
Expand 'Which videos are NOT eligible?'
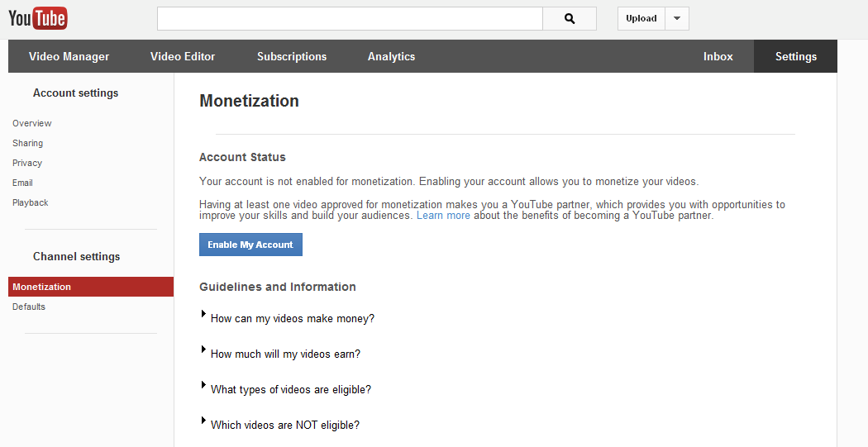click(x=284, y=425)
